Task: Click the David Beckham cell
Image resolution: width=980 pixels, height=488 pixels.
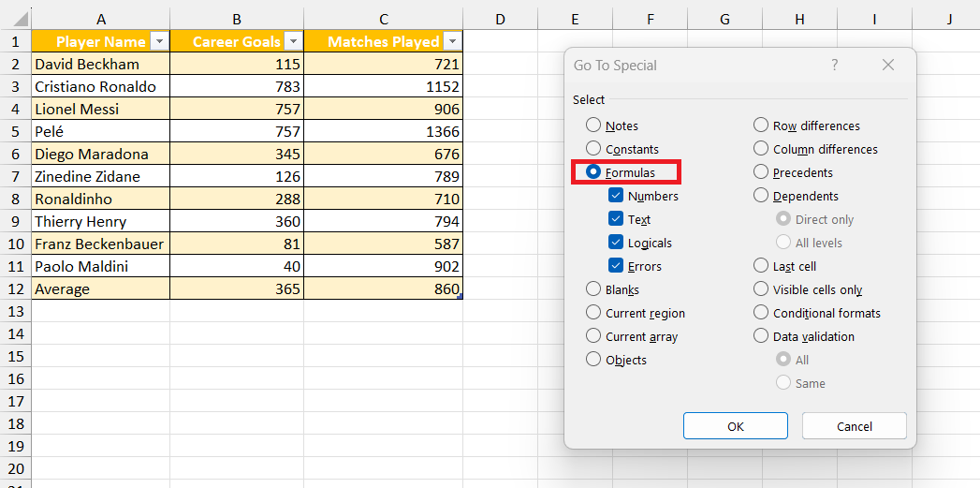Action: [x=101, y=64]
